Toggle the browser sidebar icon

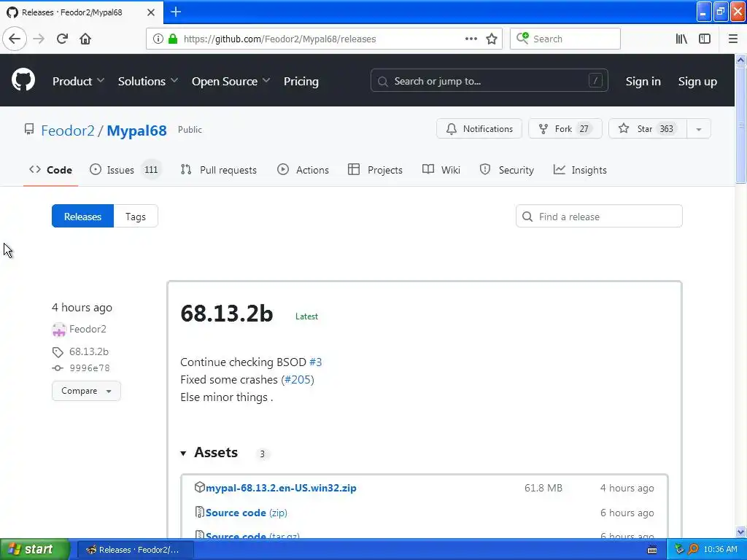click(x=705, y=39)
